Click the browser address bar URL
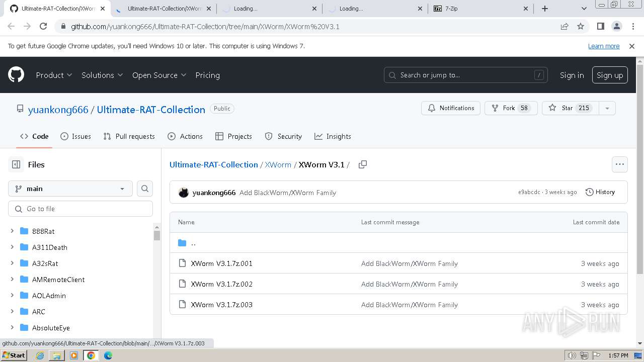This screenshot has height=362, width=644. pos(205,26)
